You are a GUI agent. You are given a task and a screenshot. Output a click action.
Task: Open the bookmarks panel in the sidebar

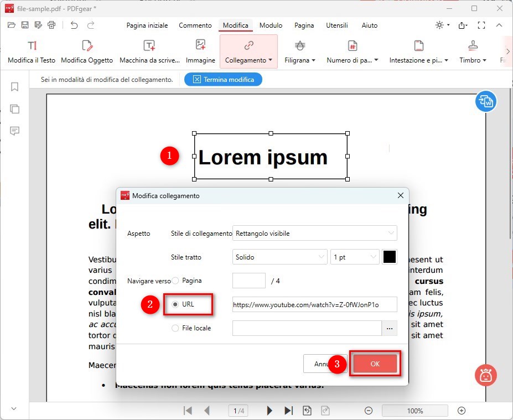pyautogui.click(x=14, y=87)
